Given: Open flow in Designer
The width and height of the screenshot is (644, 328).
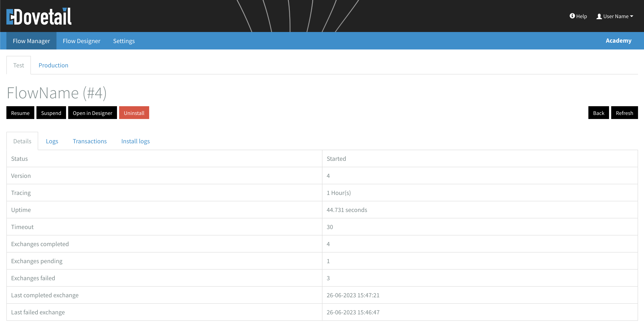Looking at the screenshot, I should coord(92,113).
